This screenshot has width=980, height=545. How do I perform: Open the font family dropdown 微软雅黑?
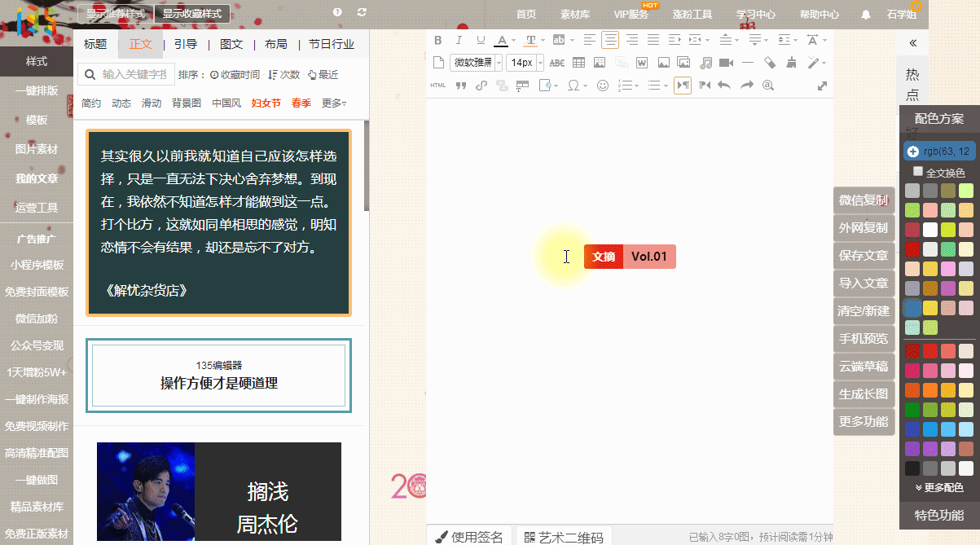point(477,63)
